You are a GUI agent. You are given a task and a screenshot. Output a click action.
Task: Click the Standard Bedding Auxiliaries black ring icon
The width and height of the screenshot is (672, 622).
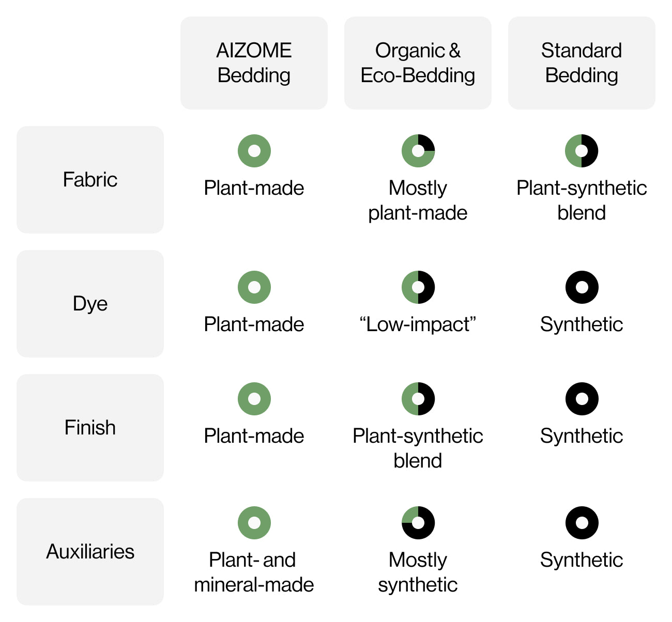tap(582, 523)
